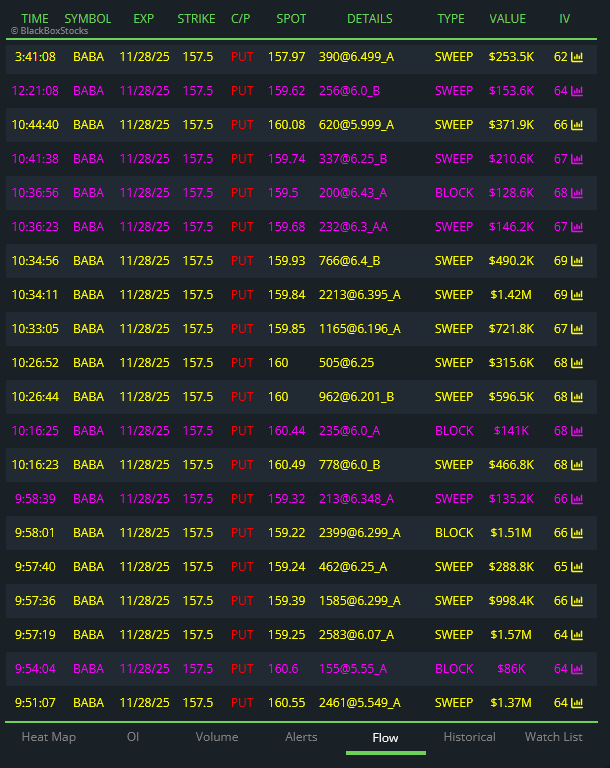Click BABA symbol in 10:34:11 row
This screenshot has width=610, height=768.
[x=89, y=295]
